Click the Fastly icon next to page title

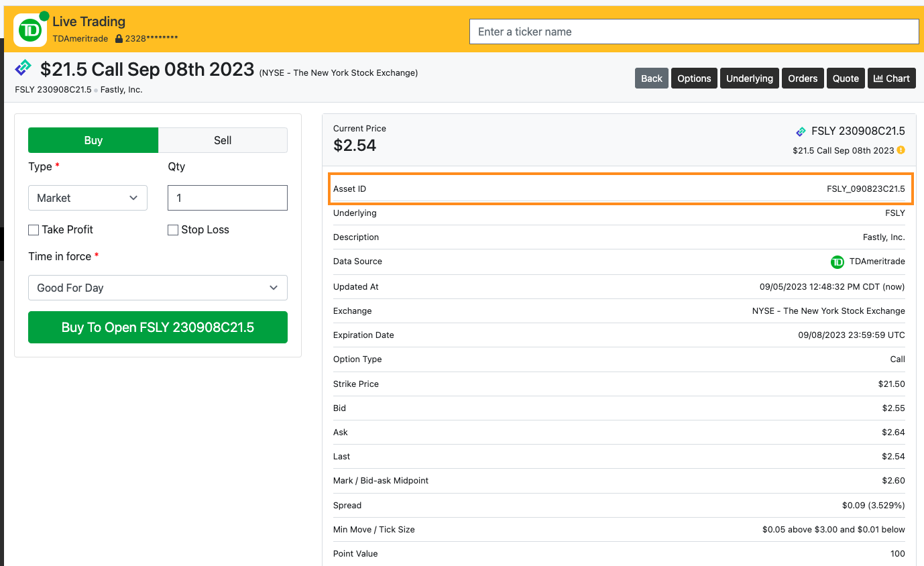point(23,67)
